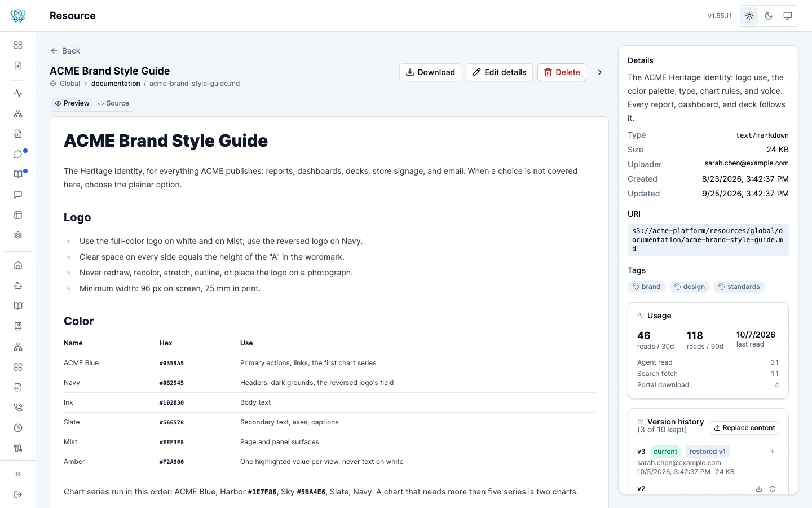Click the Replace content button

click(x=744, y=428)
